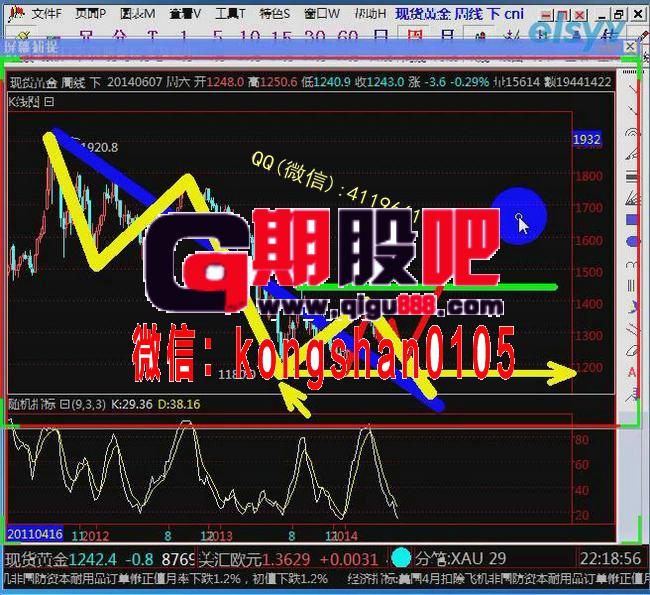Click the application logo icon in title bar

(16, 14)
